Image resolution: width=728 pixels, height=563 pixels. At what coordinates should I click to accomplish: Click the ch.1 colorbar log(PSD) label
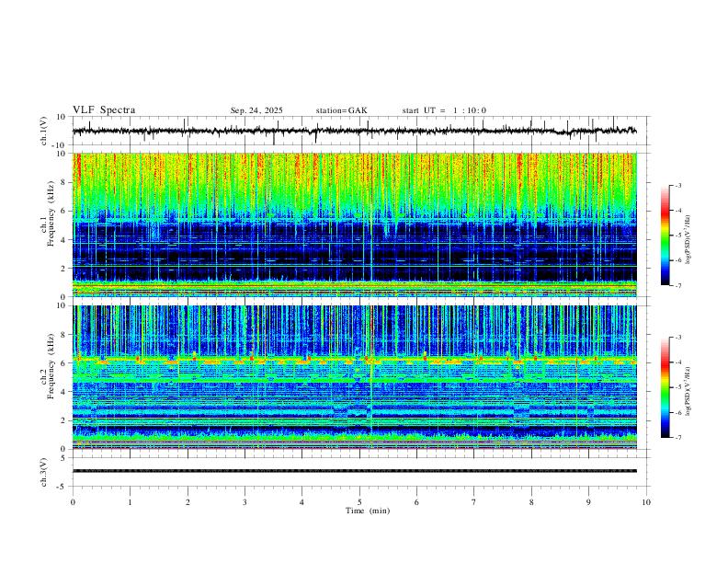688,239
